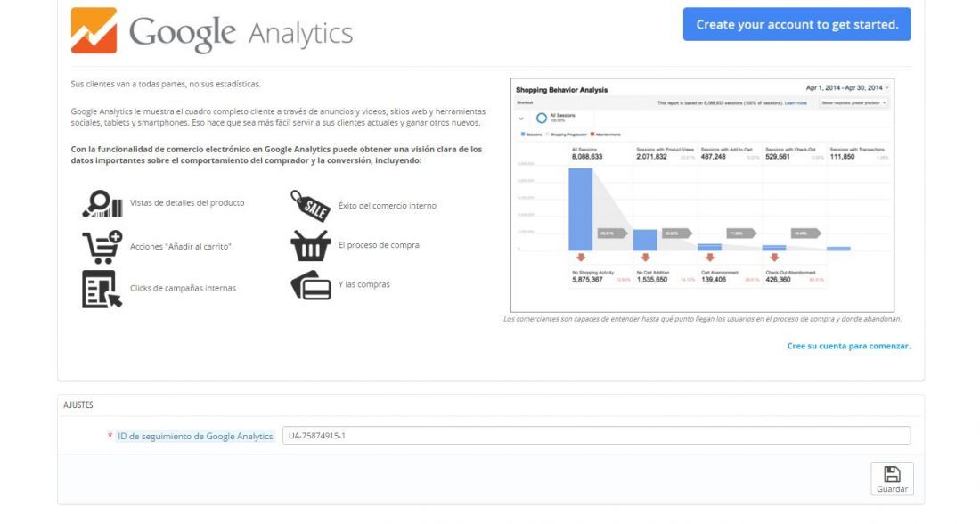
Task: Click the Learn more link in chart
Action: tap(796, 103)
